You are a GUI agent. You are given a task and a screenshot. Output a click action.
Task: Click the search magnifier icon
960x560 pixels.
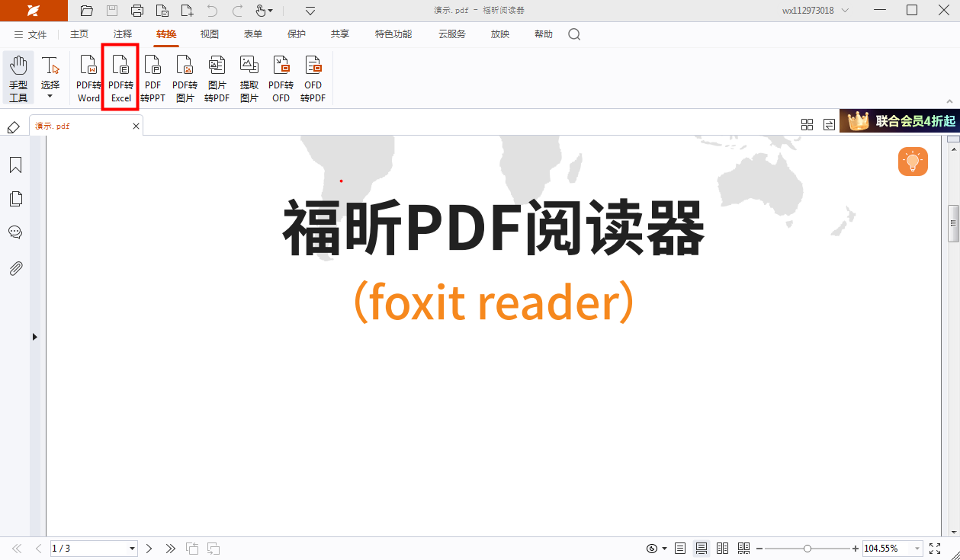(x=574, y=34)
